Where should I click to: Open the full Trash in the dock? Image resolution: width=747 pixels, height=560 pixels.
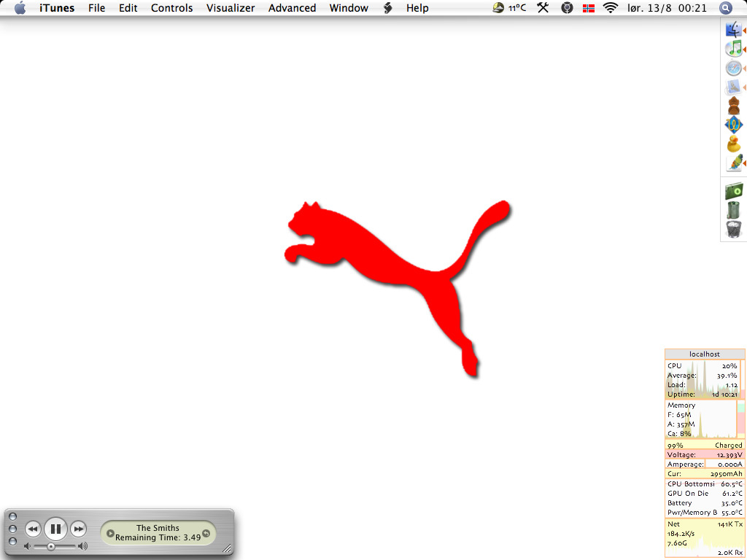(x=734, y=229)
